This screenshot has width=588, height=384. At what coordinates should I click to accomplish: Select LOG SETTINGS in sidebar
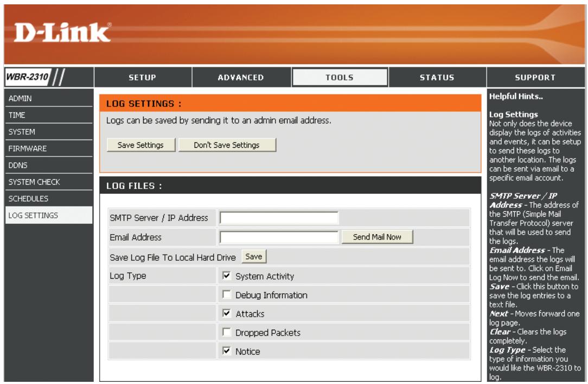49,216
